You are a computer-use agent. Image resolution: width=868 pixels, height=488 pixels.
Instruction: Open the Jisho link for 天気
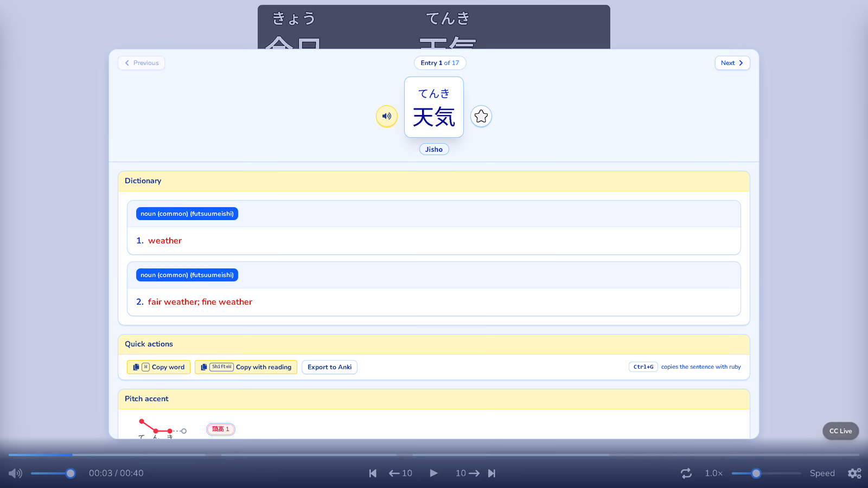coord(434,149)
